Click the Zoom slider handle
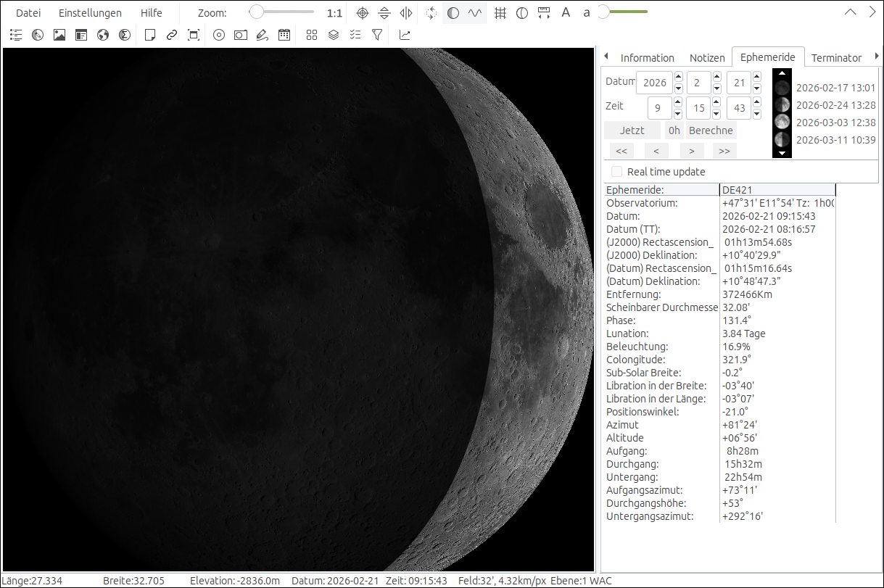The width and height of the screenshot is (884, 588). pos(256,12)
